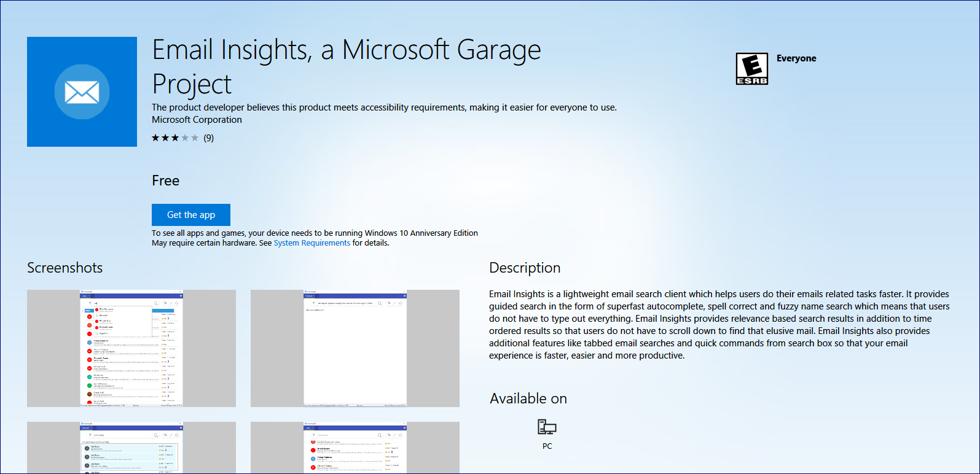Open the System Requirements link
This screenshot has height=474, width=980.
click(x=312, y=243)
